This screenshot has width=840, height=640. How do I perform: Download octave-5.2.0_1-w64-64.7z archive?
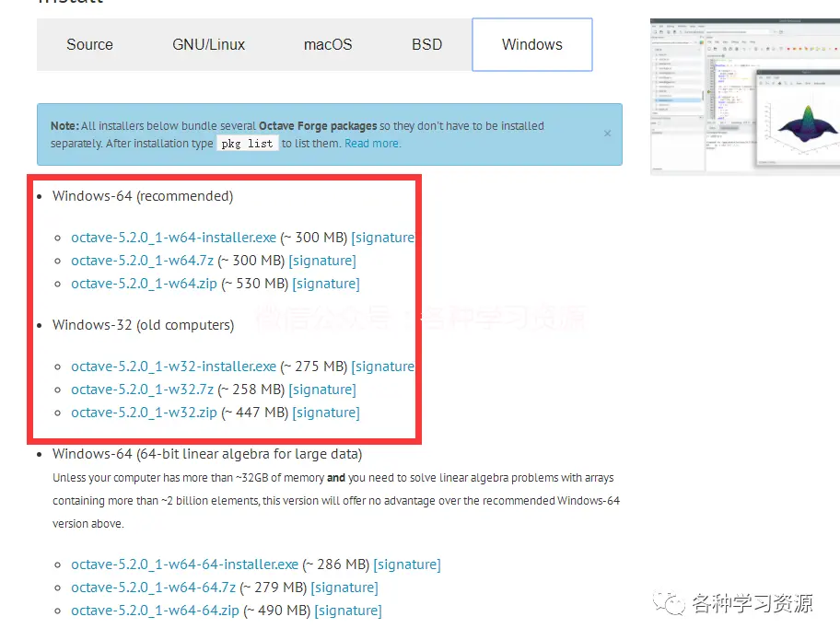[x=153, y=588]
